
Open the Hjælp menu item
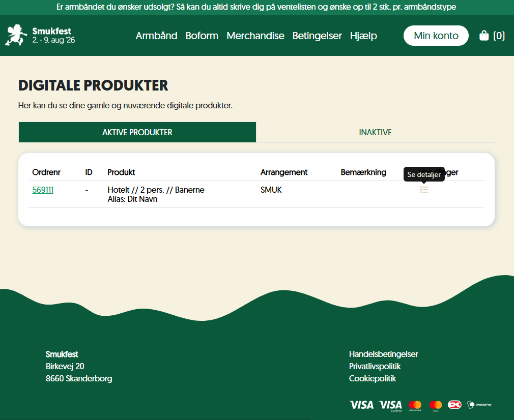pyautogui.click(x=363, y=36)
